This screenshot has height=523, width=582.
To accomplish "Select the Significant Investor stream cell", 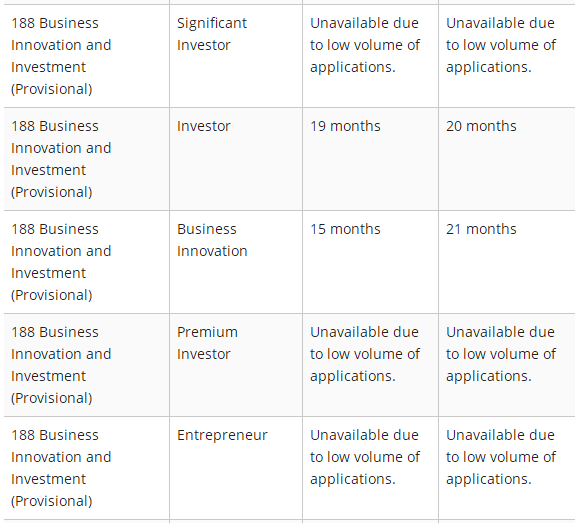I will coord(236,56).
